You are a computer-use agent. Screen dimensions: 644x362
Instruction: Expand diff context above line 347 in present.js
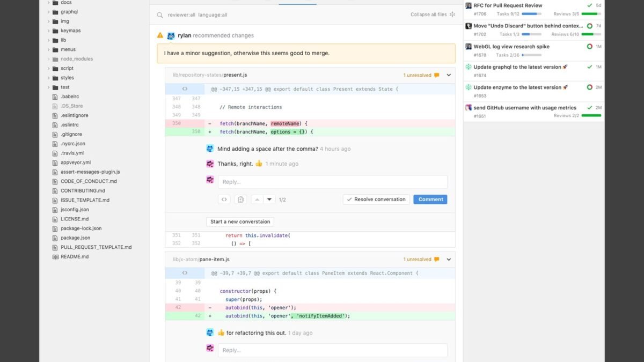[x=185, y=89]
